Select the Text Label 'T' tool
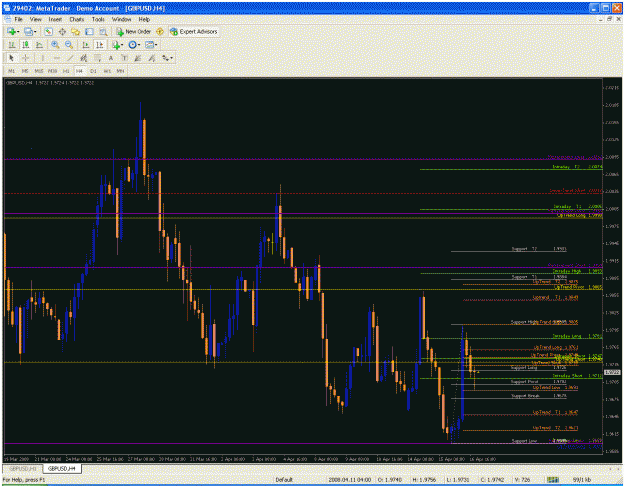The image size is (625, 486). [124, 58]
